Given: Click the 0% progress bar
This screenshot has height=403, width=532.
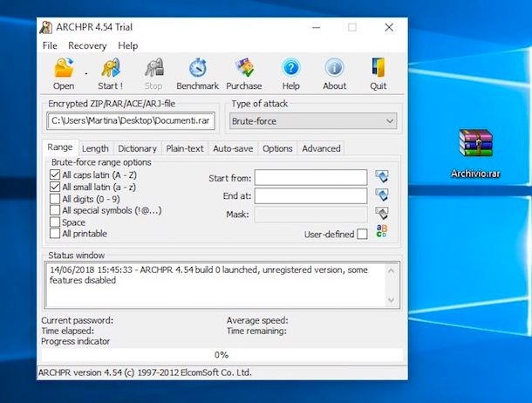Looking at the screenshot, I should [222, 355].
